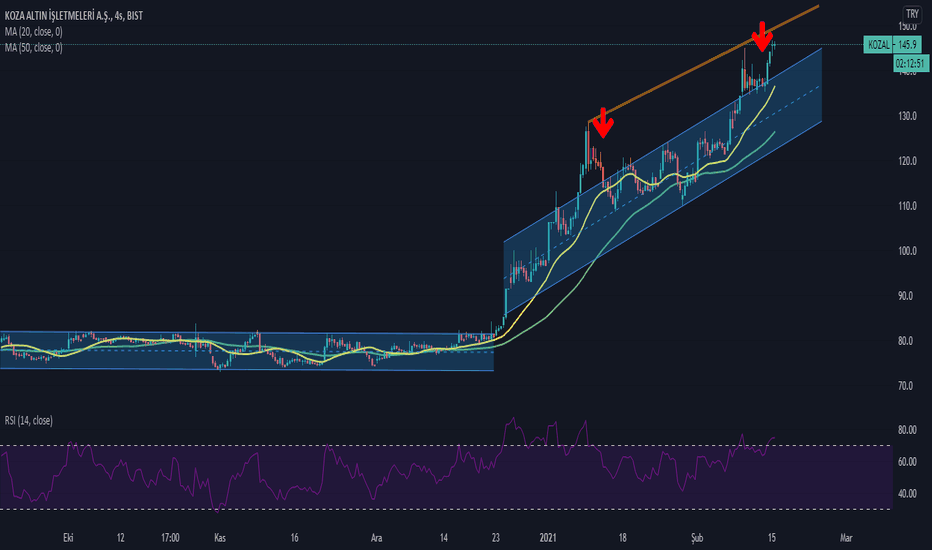Click the RSI 40.00 scale value

pyautogui.click(x=907, y=494)
